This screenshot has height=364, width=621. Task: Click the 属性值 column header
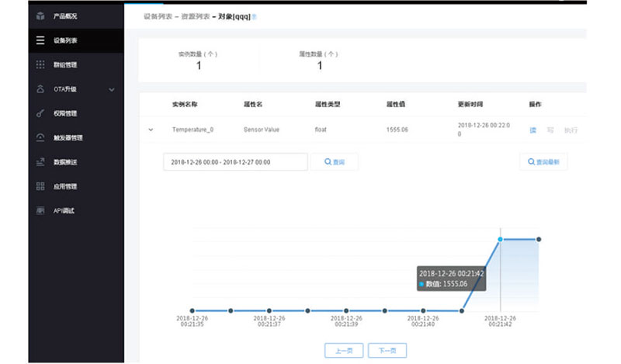(x=396, y=104)
